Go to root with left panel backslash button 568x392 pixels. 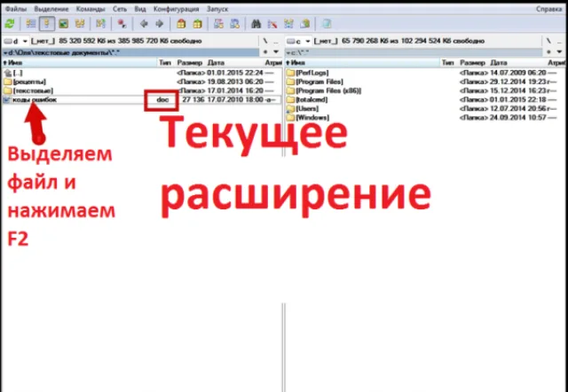click(265, 41)
